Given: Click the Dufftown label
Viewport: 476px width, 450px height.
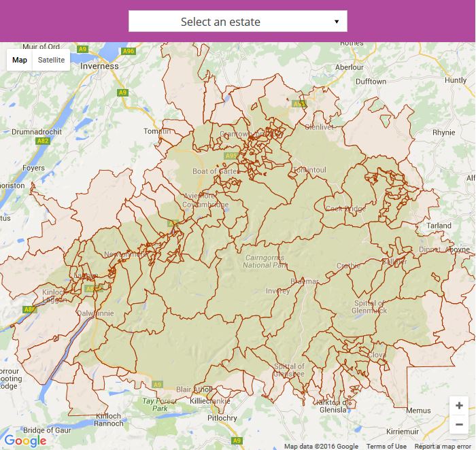Looking at the screenshot, I should pos(371,82).
